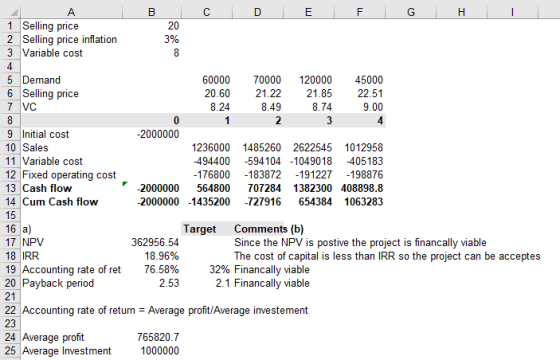Select row 8 header
Viewport: 560px width, 360px height.
10,120
